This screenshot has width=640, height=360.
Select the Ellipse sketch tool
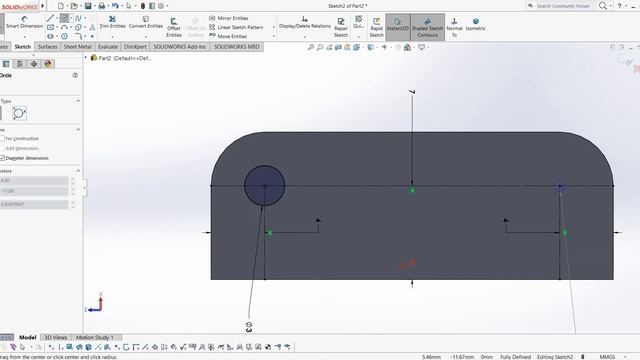[x=78, y=27]
